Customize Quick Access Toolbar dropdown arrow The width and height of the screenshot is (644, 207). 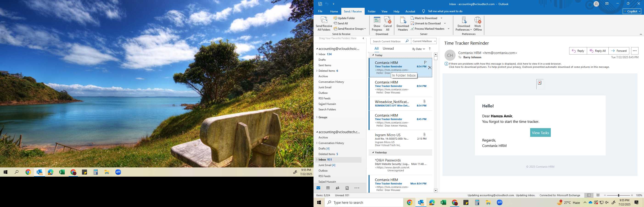[x=333, y=4]
